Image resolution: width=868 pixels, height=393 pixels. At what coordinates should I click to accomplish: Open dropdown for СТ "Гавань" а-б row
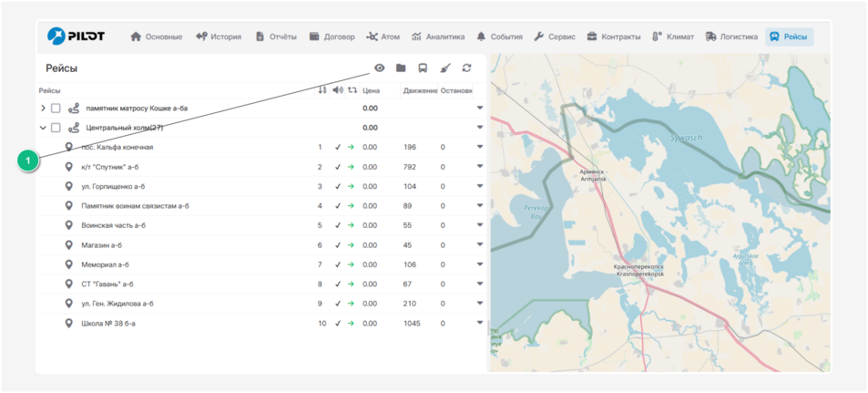(480, 284)
